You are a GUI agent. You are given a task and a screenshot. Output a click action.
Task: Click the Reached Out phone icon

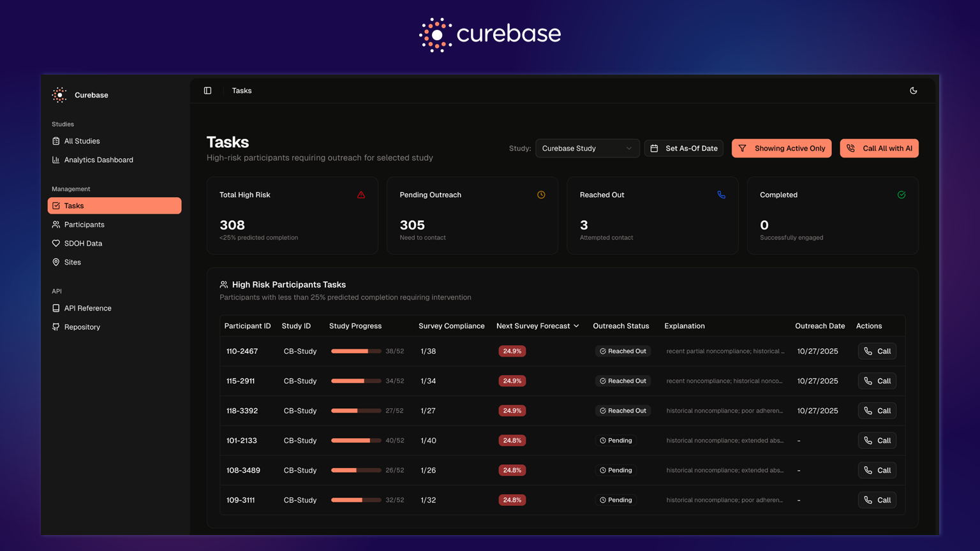pyautogui.click(x=721, y=195)
